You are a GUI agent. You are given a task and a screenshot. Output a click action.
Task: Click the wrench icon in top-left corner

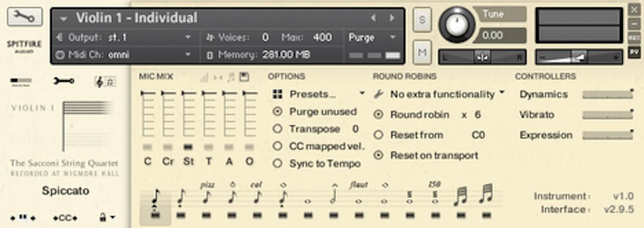pos(24,17)
